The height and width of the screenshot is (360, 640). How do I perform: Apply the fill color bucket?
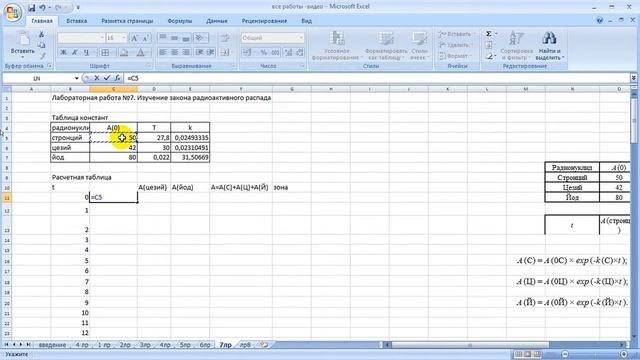[x=124, y=52]
